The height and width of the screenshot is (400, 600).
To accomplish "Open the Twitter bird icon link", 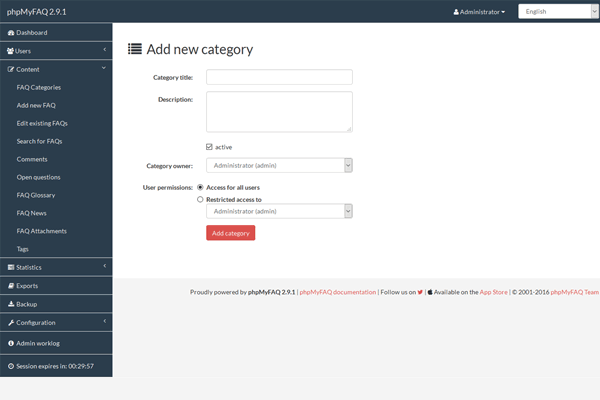I will [x=420, y=292].
